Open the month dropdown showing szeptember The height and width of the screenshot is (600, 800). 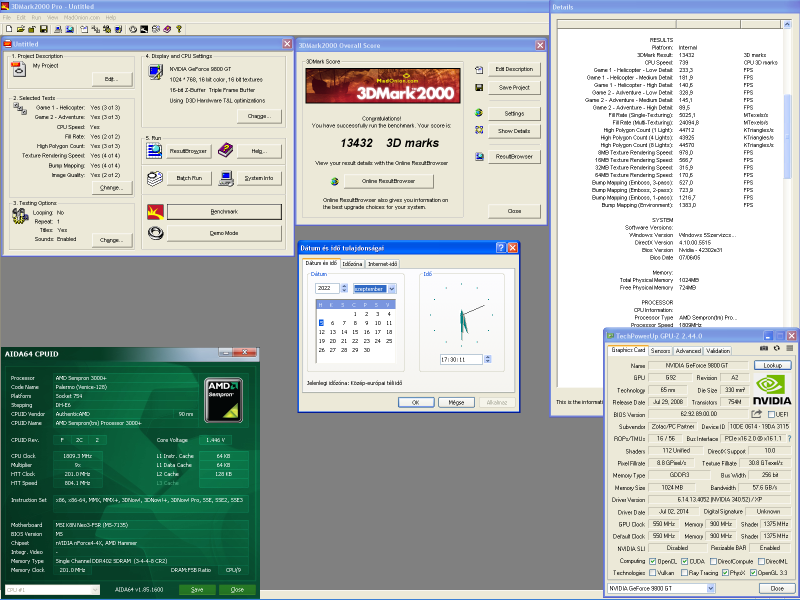392,289
